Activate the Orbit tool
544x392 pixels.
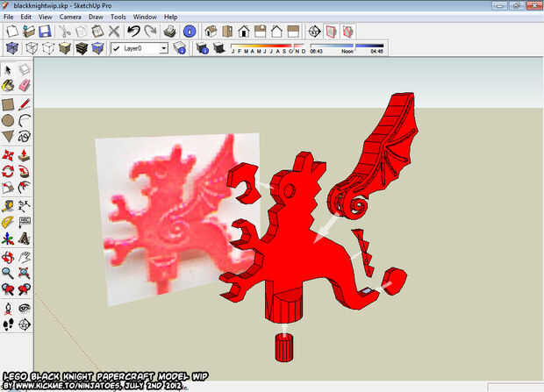tap(8, 258)
